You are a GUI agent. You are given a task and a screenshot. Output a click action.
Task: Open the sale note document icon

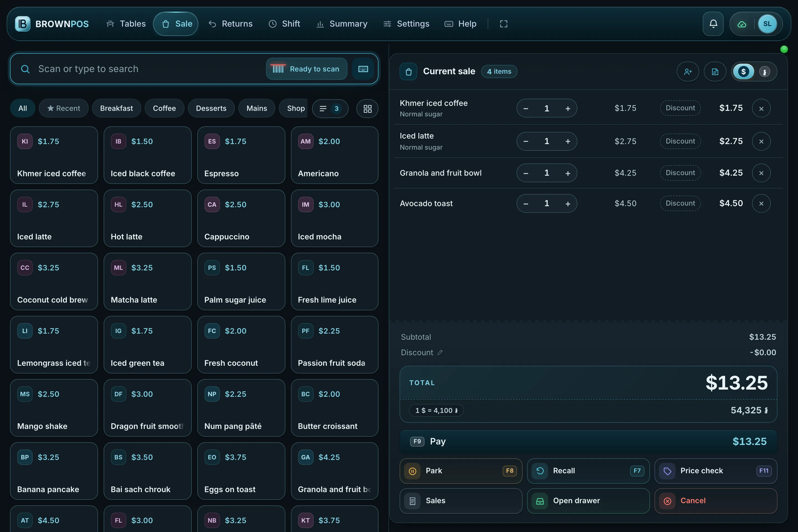tap(715, 71)
